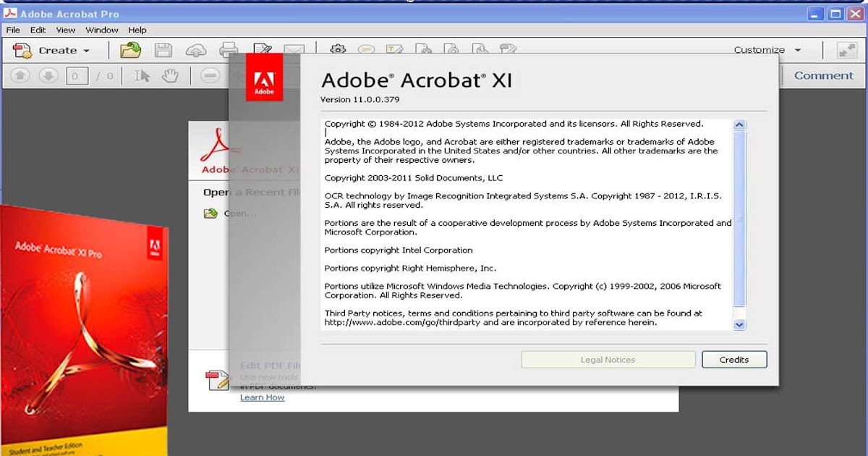Click the Open... link in welcome screen
This screenshot has width=868, height=456.
coord(240,214)
